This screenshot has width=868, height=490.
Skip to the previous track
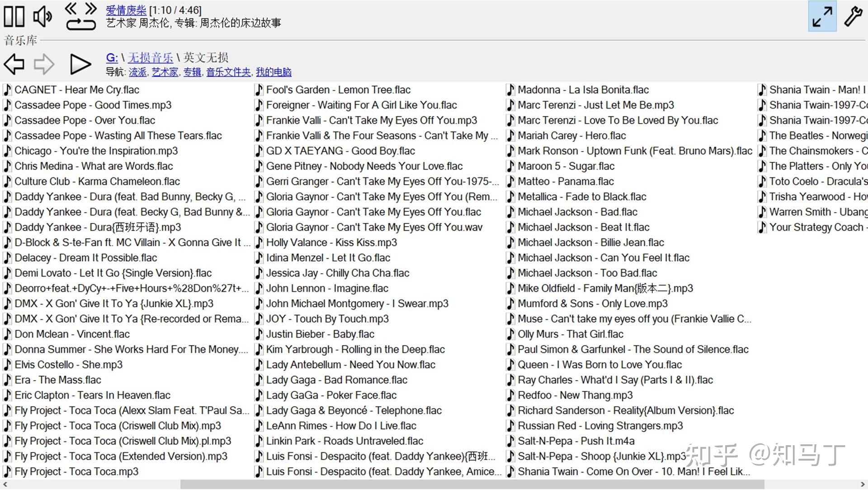71,8
